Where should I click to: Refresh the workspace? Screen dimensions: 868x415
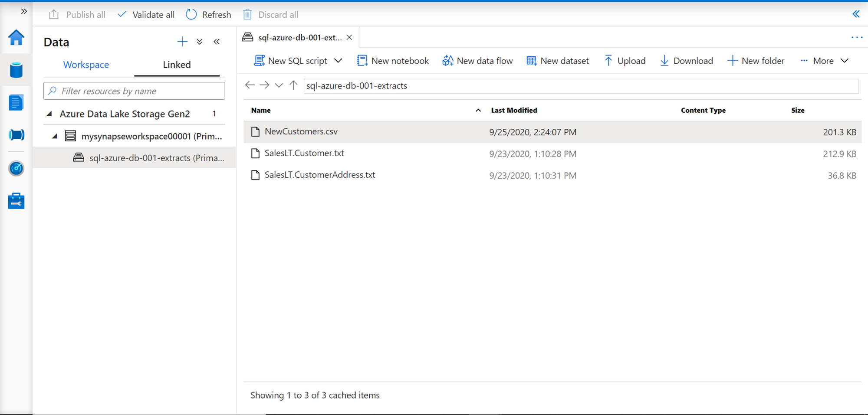[x=208, y=15]
